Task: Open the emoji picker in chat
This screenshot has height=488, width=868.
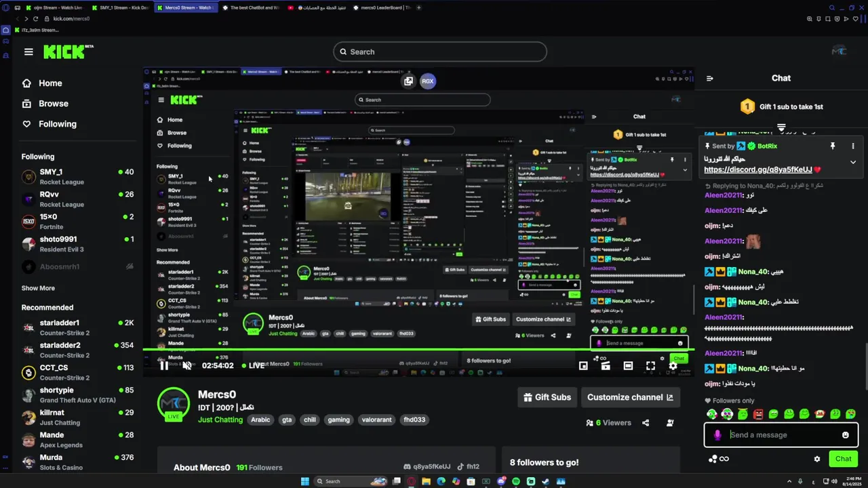Action: [x=846, y=434]
